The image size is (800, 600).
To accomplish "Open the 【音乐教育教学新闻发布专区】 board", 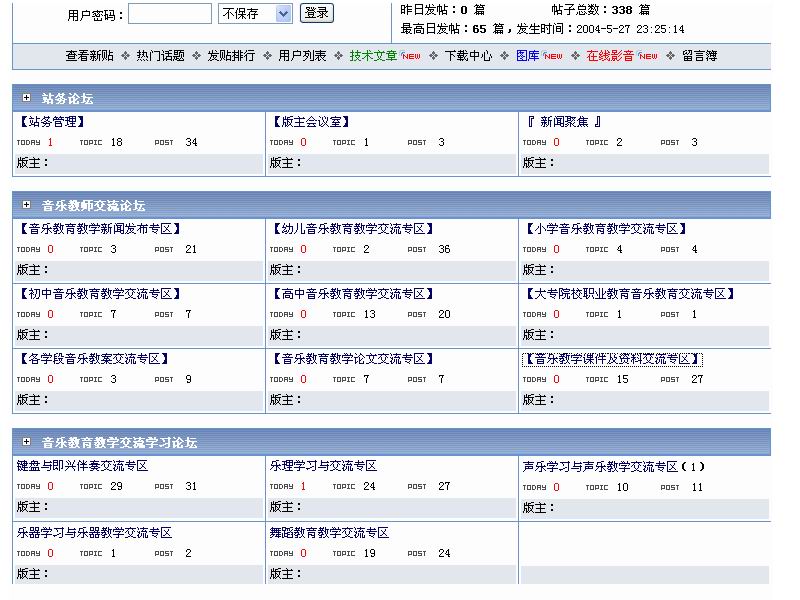I will click(x=99, y=229).
